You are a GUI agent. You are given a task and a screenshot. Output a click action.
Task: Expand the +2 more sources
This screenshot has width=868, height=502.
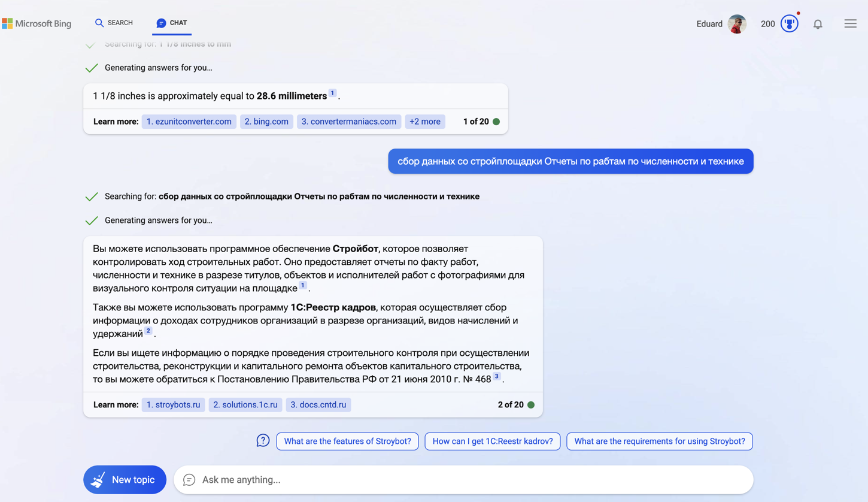[x=425, y=122]
